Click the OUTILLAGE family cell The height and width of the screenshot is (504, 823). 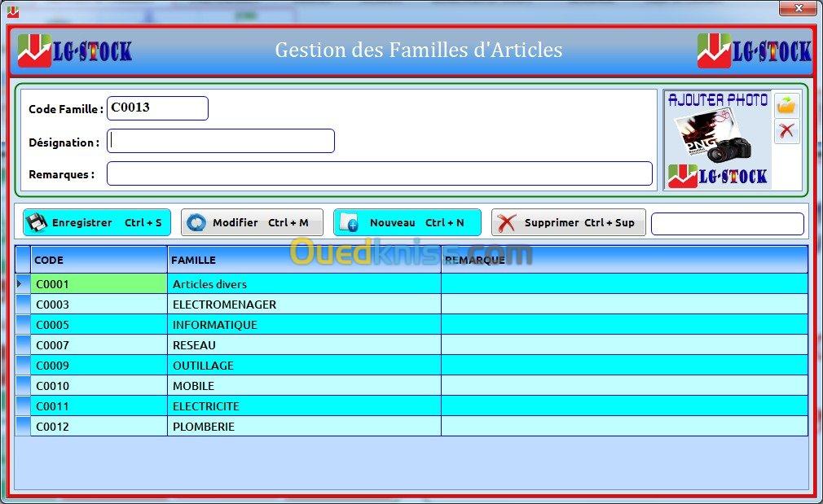[x=304, y=366]
